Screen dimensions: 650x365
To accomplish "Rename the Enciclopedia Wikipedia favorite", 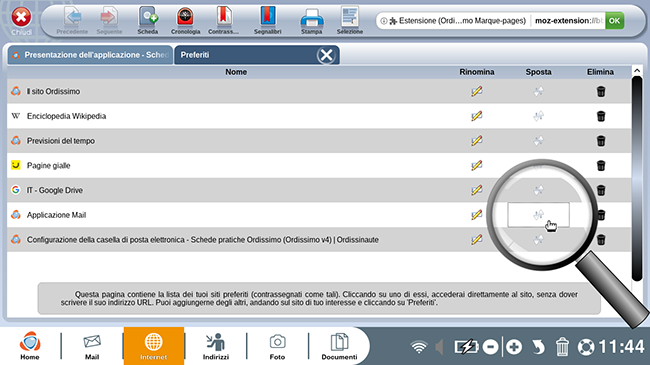I will [x=477, y=116].
